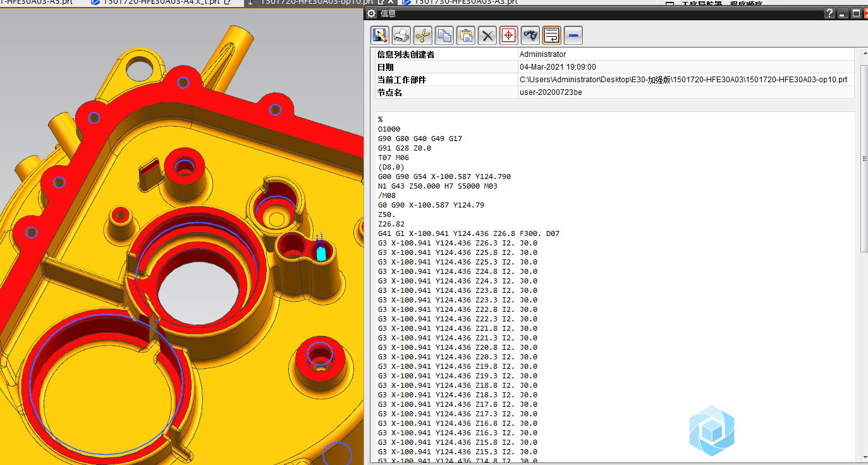This screenshot has width=868, height=465.
Task: Cut selected text with the scissors icon
Action: [423, 35]
